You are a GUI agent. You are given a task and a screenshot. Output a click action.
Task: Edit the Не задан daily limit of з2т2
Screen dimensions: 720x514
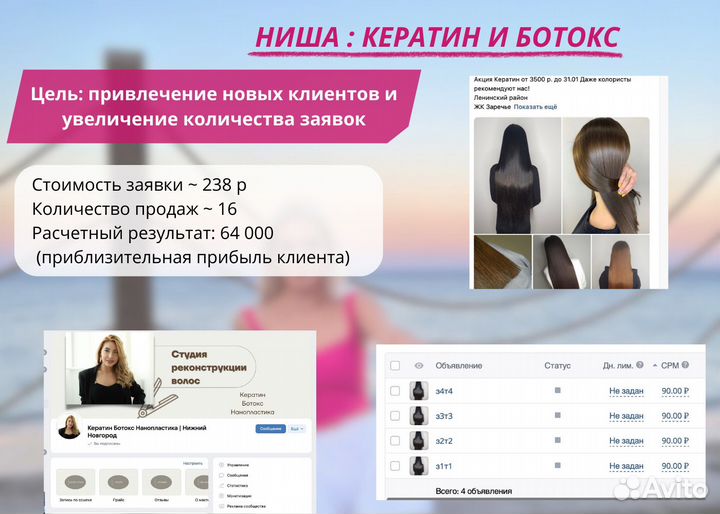tap(626, 441)
